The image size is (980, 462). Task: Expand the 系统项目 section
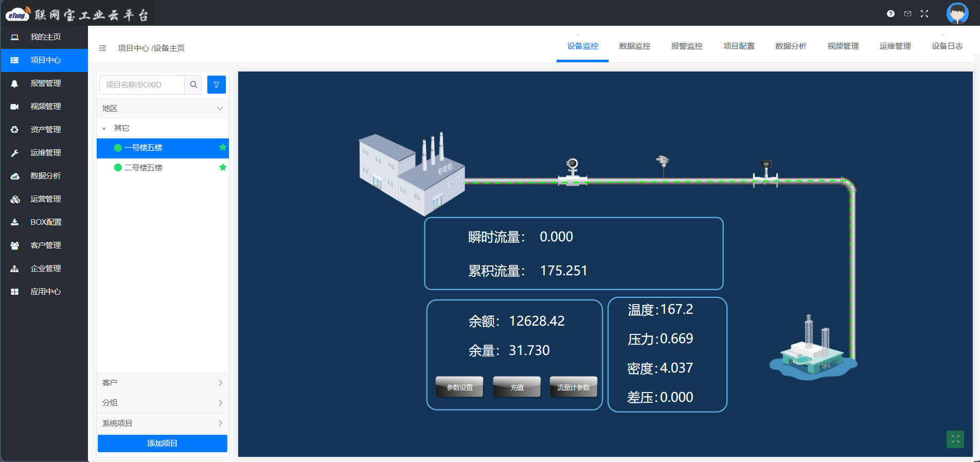[x=163, y=423]
